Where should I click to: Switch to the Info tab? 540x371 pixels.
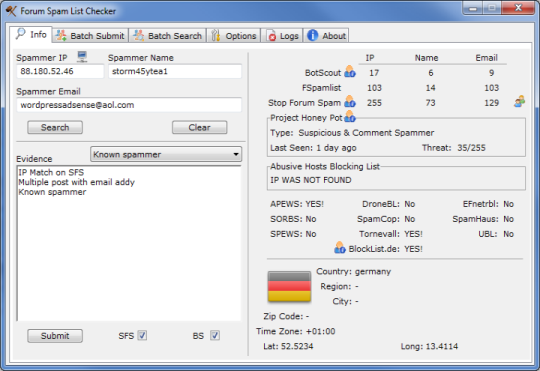click(x=31, y=34)
